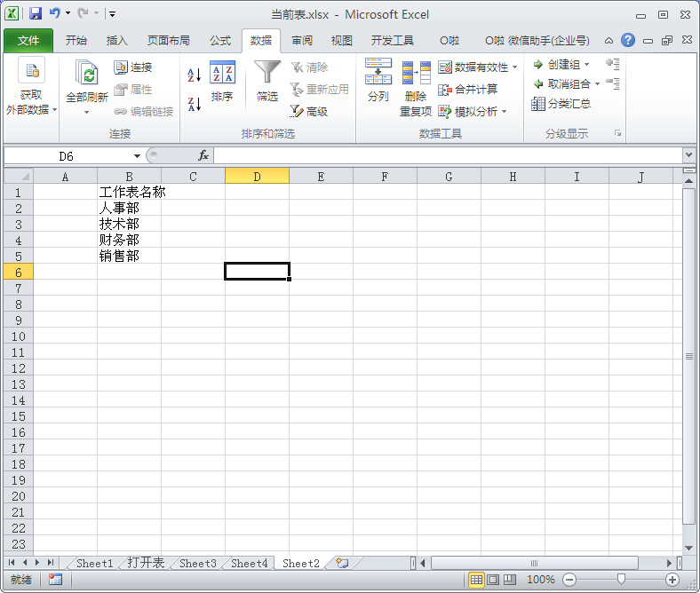Click Show Detail icon in outline group
This screenshot has width=700, height=593.
tap(613, 64)
